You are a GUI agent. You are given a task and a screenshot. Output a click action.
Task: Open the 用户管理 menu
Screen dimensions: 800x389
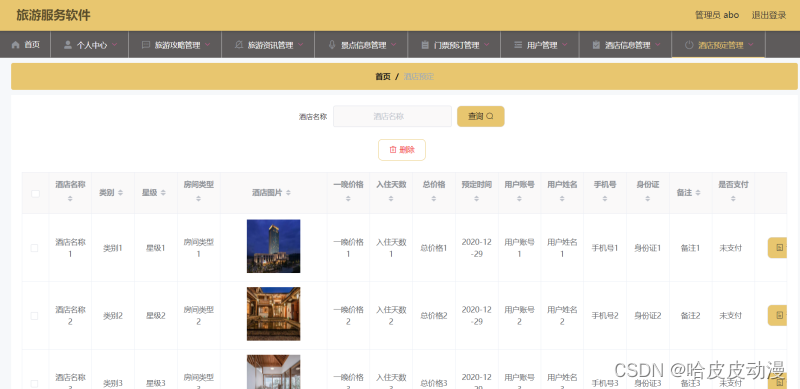tap(540, 45)
